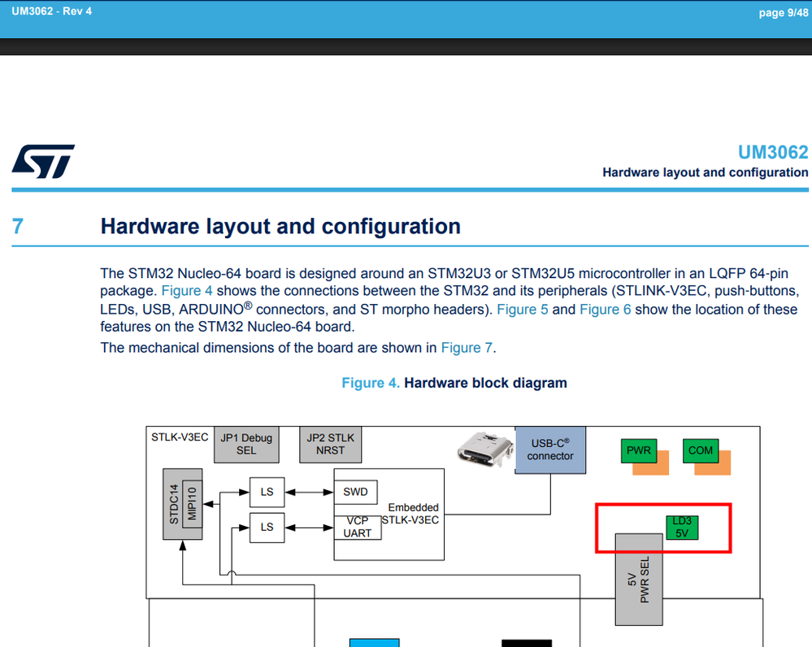Click the UM3062 - Rev 4 header text
The width and height of the screenshot is (812, 647).
52,11
